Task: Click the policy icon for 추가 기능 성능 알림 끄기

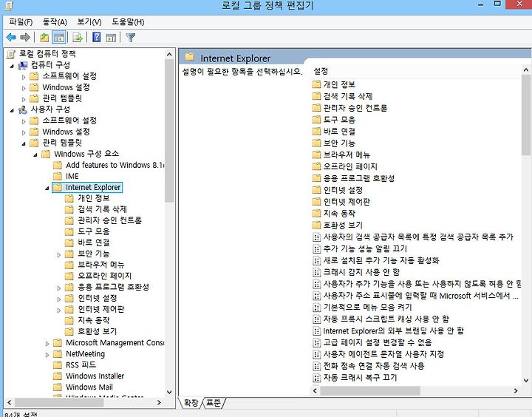Action: click(316, 248)
